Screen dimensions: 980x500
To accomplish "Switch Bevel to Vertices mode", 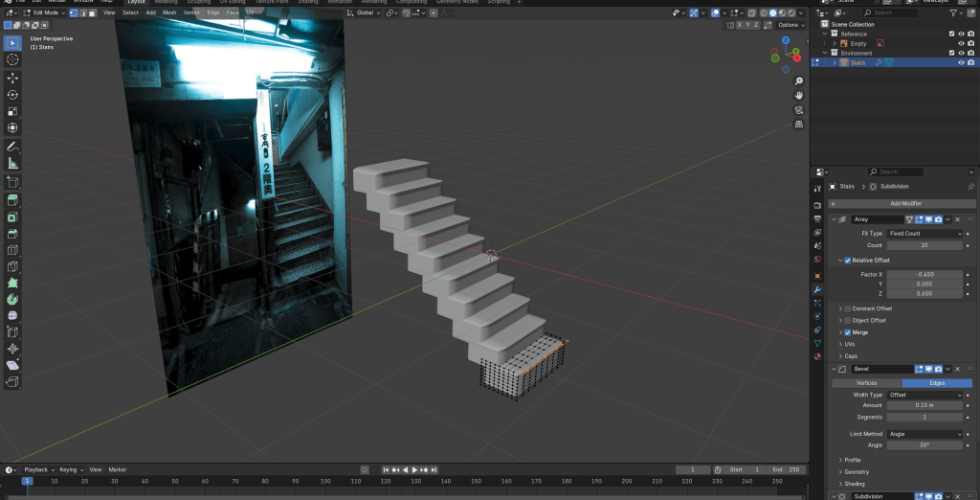I will point(865,382).
